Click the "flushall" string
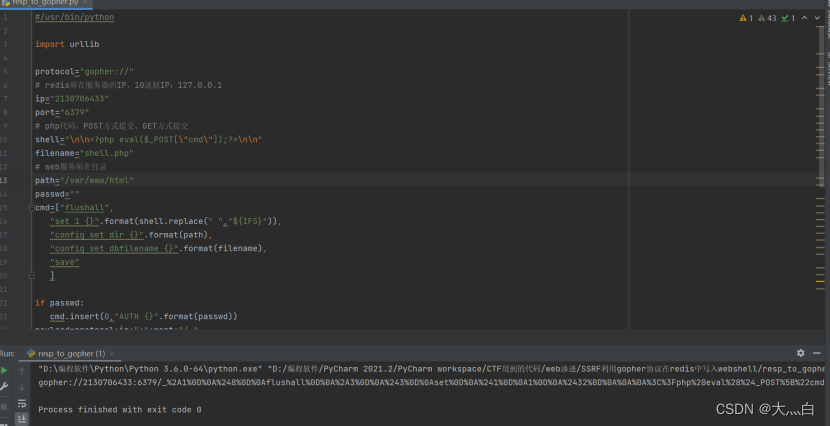 (84, 208)
